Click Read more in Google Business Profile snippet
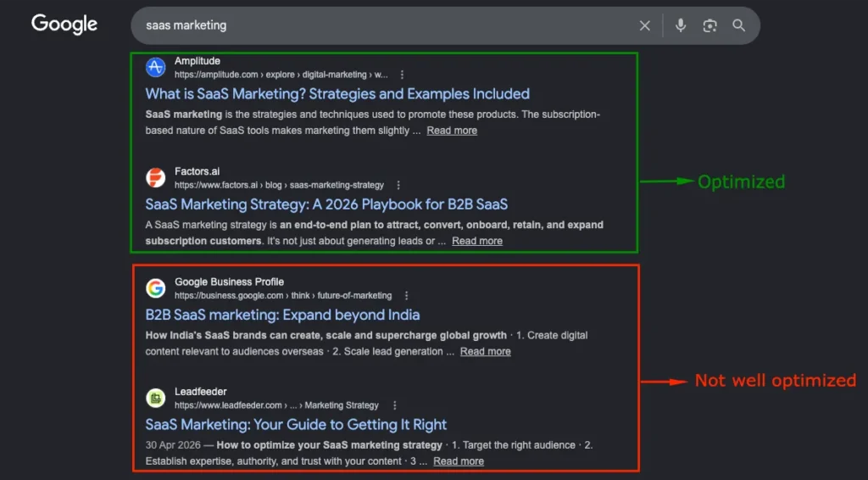Viewport: 868px width, 480px height. (486, 352)
